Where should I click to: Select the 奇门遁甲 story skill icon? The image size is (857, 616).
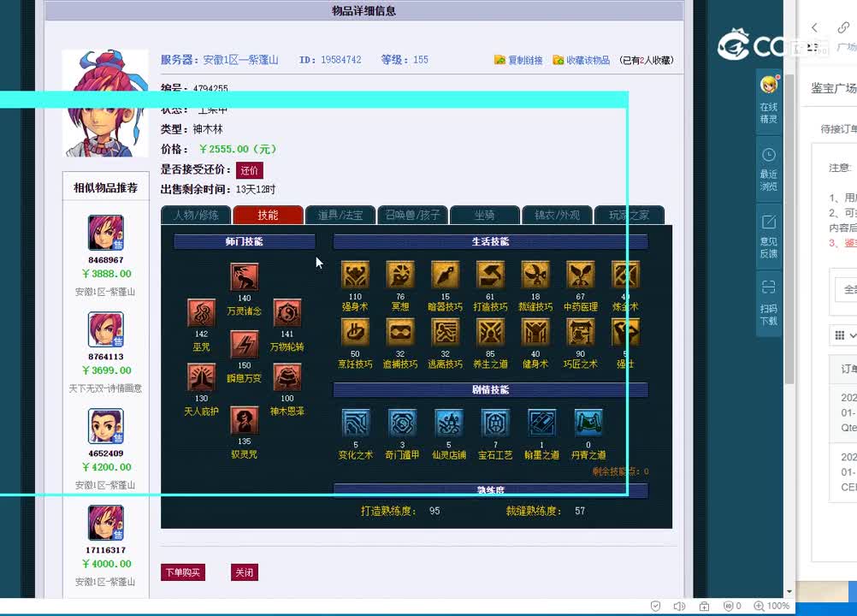(402, 423)
